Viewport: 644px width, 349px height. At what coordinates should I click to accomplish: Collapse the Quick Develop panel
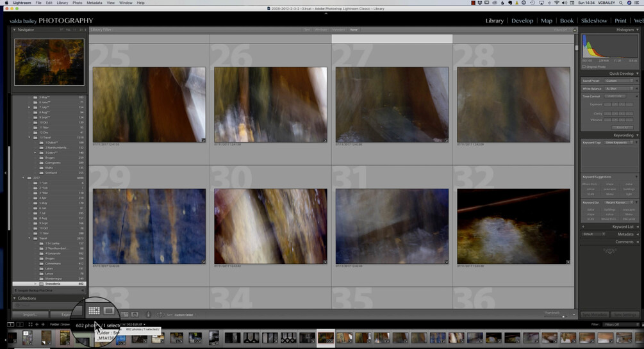[x=638, y=74]
